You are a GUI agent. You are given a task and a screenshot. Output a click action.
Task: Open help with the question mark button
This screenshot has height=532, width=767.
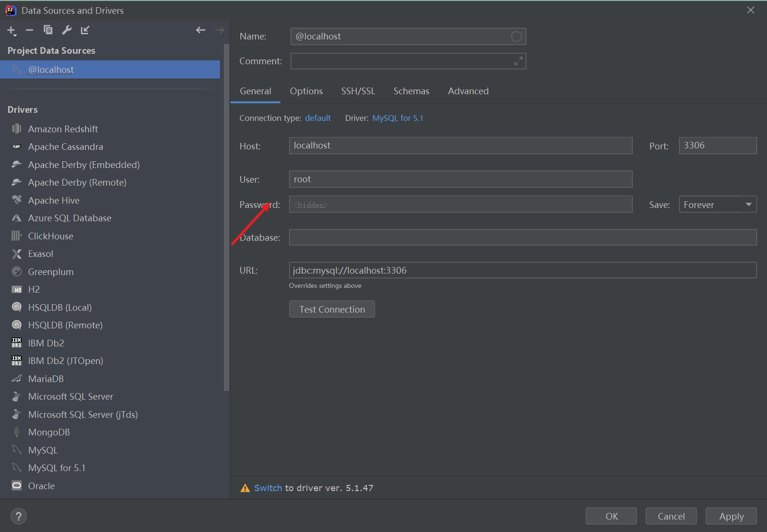(x=19, y=516)
